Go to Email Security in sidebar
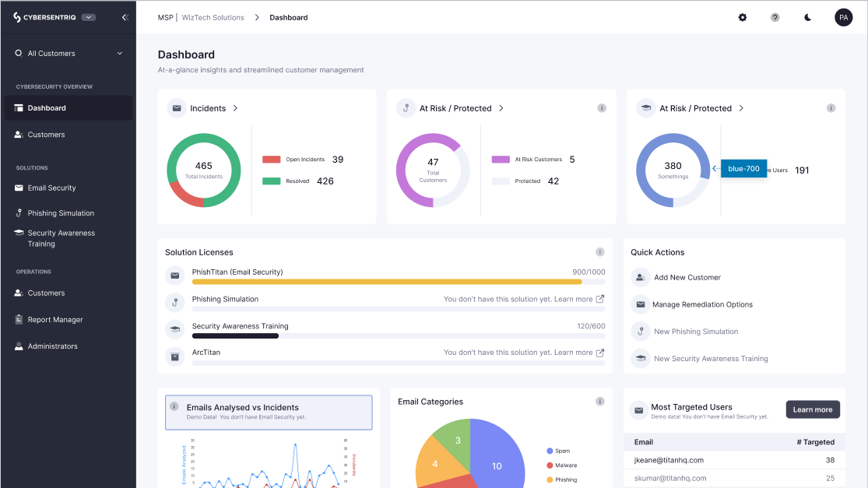This screenshot has width=868, height=488. [x=51, y=188]
